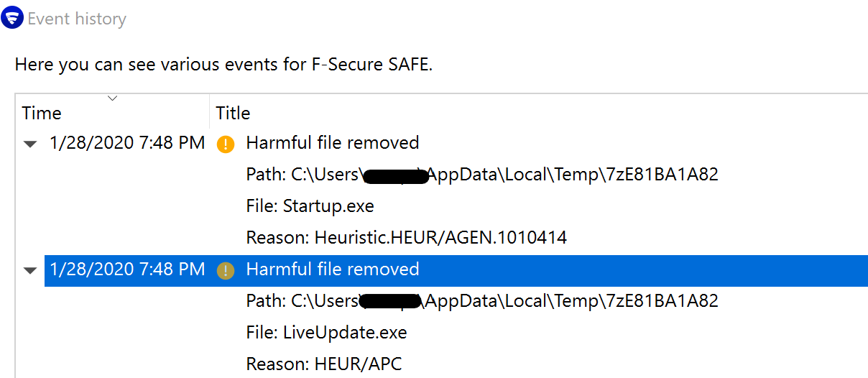Click the Reason: Heuristic.HEUR/AGEN.1010414 line
Screen dimensions: 868x378
406,238
